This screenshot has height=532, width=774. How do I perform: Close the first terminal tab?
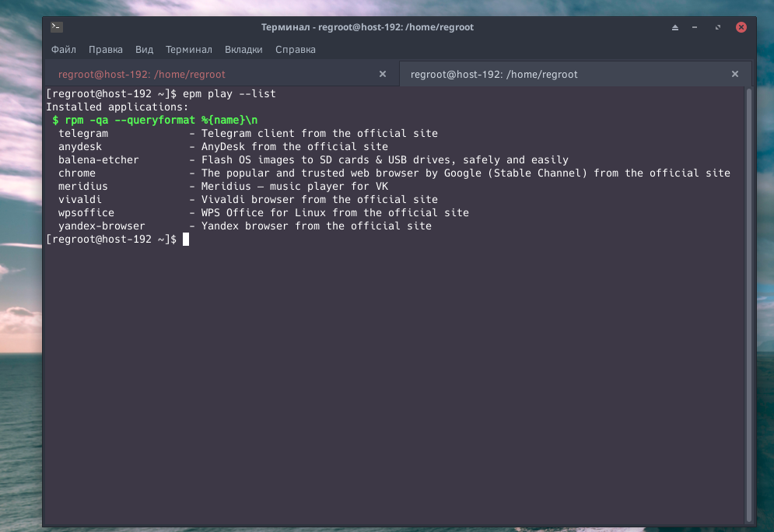click(383, 74)
